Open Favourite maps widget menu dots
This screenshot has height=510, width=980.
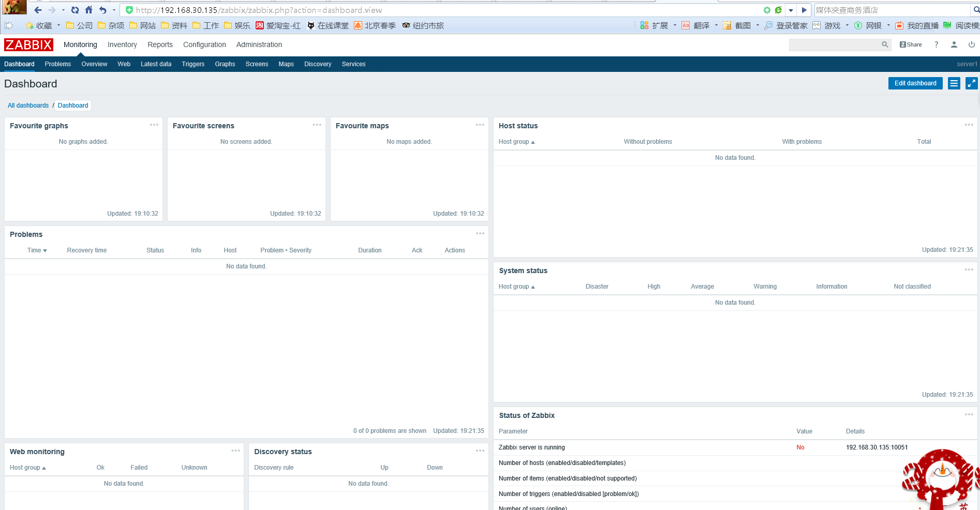click(480, 125)
